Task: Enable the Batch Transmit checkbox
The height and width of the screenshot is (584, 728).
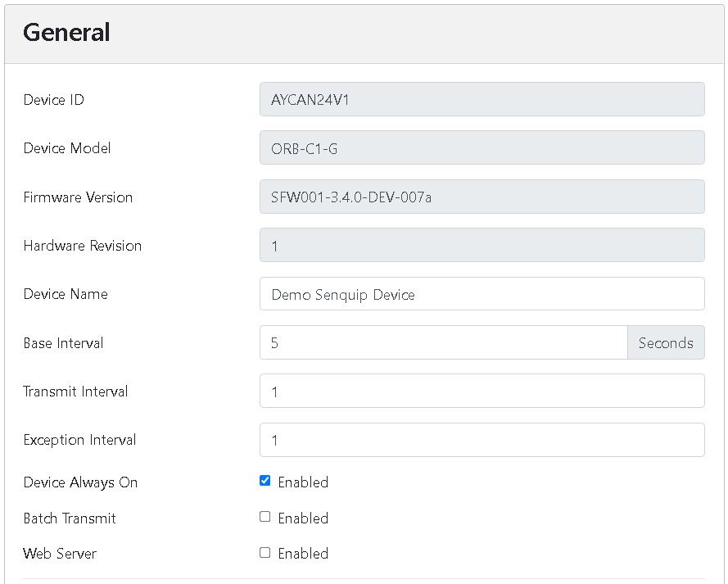Action: click(x=265, y=517)
